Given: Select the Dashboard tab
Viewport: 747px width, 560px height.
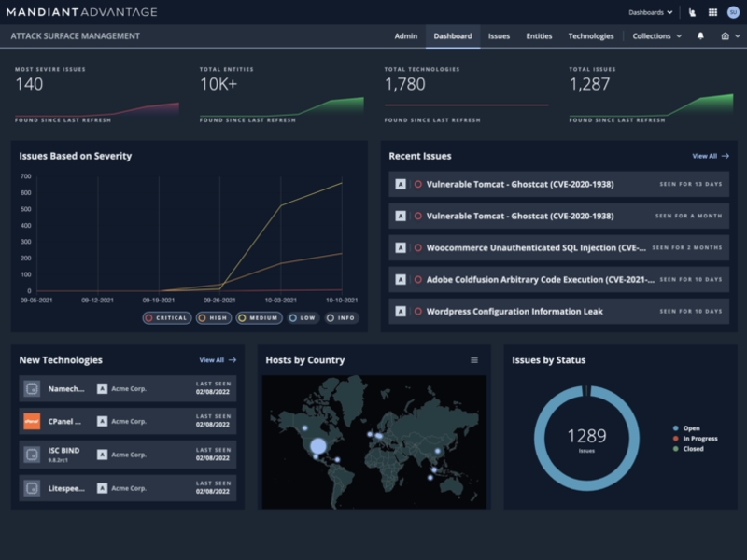Looking at the screenshot, I should pyautogui.click(x=453, y=36).
